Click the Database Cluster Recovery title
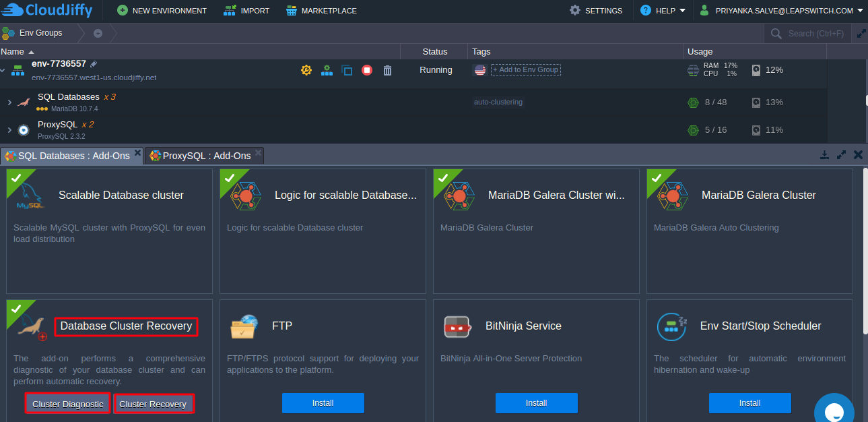 [126, 326]
